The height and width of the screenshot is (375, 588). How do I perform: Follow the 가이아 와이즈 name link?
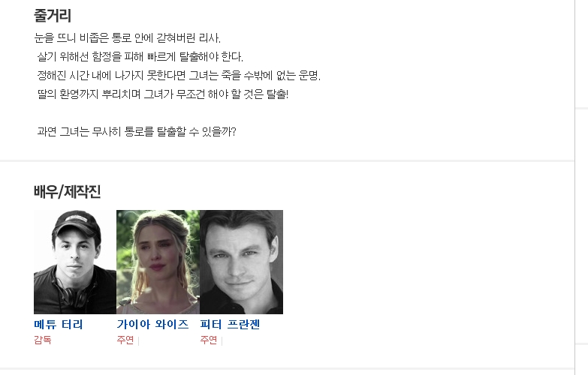pos(152,325)
